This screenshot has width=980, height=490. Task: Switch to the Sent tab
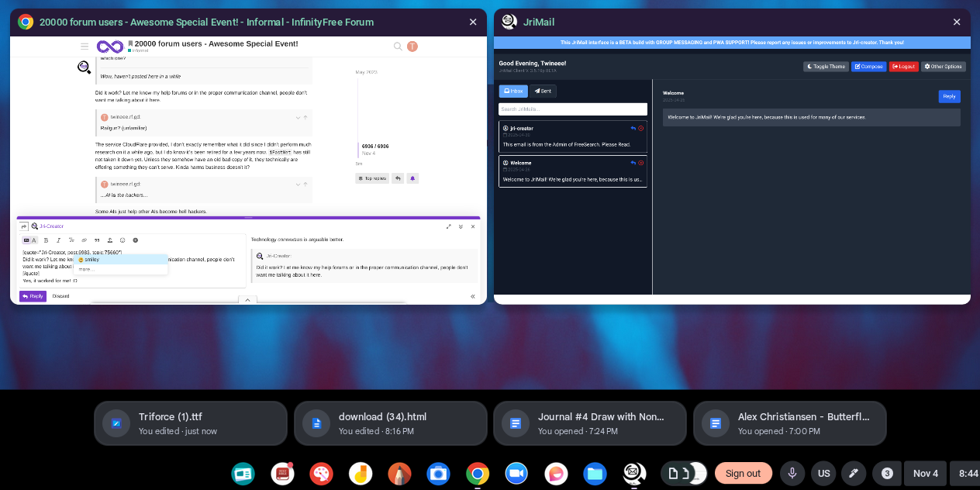(543, 91)
